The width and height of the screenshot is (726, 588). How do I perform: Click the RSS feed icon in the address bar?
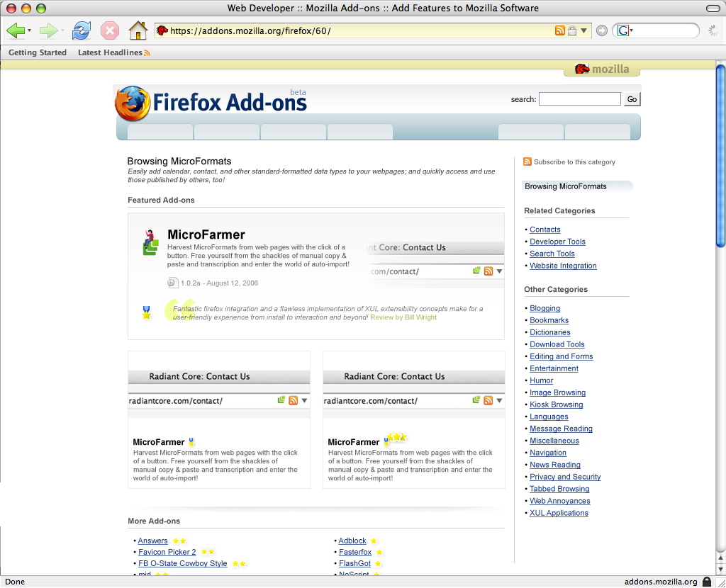pos(560,30)
